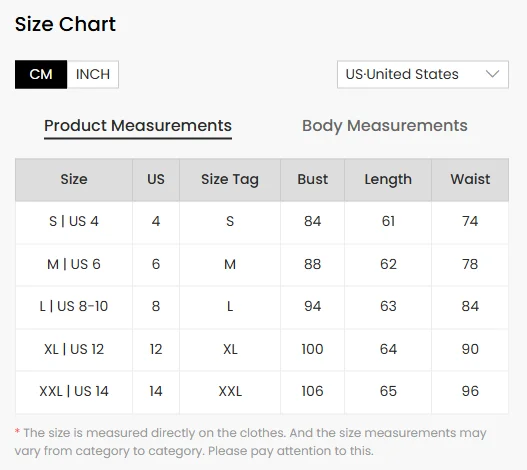Click the dropdown chevron arrow icon
The width and height of the screenshot is (527, 470).
point(492,74)
